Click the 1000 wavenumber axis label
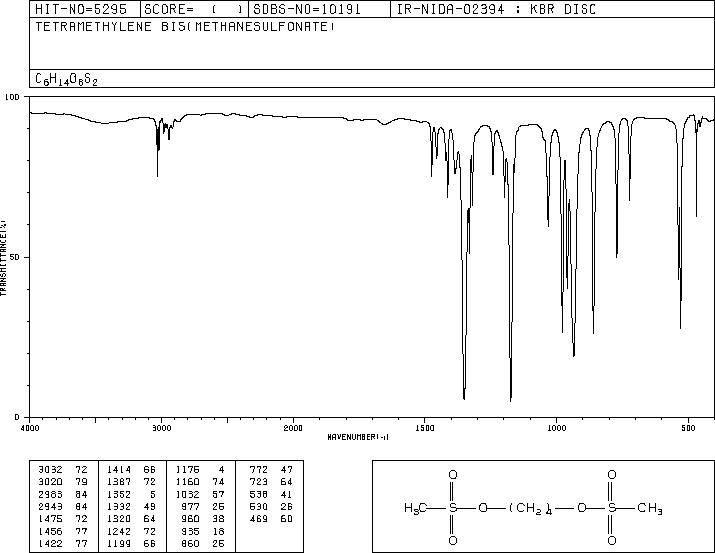Screen dimensions: 715x553 556,428
